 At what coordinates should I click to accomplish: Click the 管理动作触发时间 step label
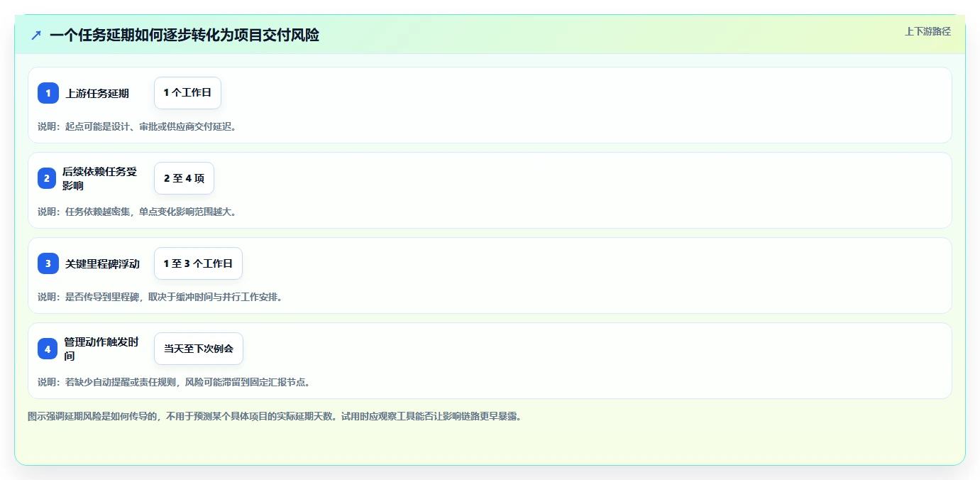coord(101,349)
